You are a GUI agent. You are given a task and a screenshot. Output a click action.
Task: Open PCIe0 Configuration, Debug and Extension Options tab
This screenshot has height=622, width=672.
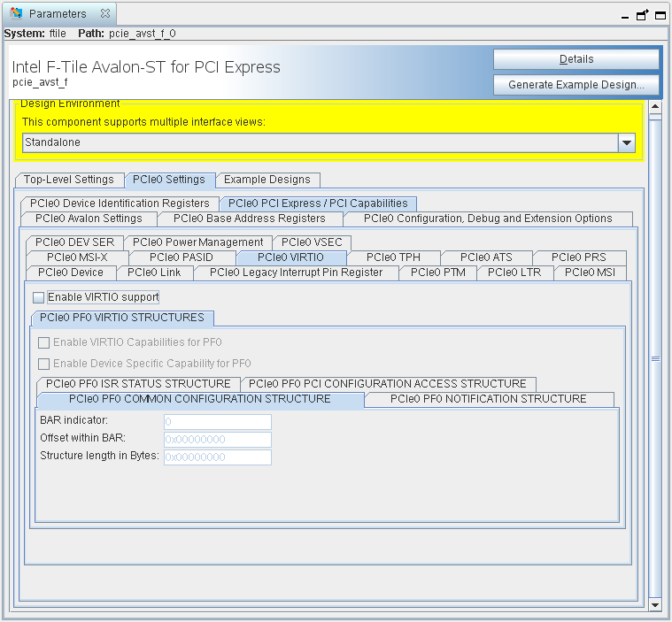tap(488, 219)
